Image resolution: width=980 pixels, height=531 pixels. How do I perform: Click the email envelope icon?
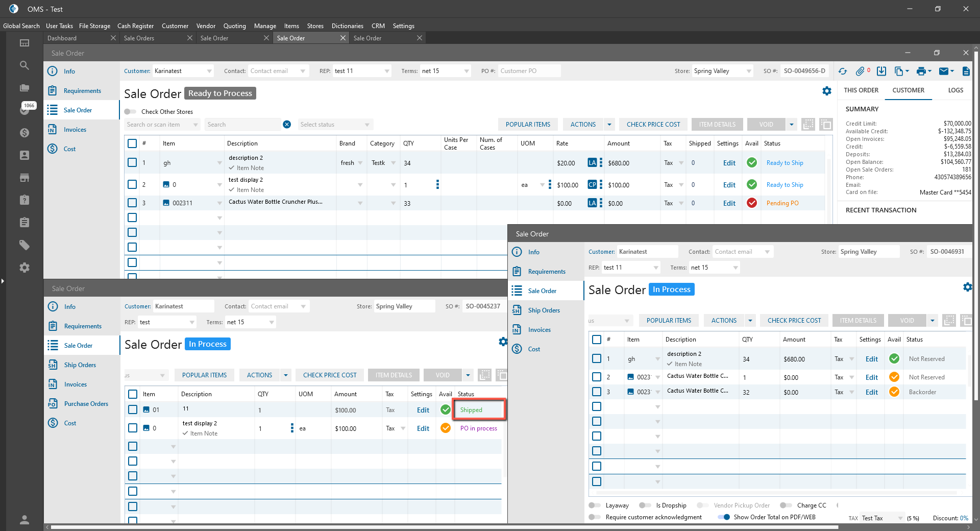tap(944, 71)
